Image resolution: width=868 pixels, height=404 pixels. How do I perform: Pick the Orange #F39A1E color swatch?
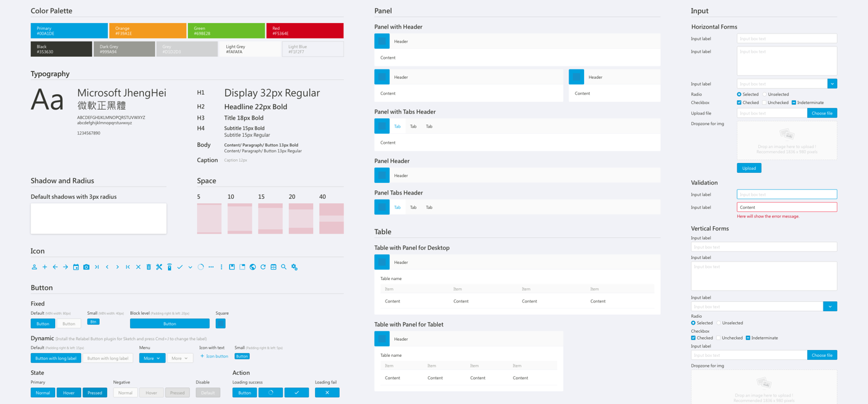pyautogui.click(x=148, y=31)
